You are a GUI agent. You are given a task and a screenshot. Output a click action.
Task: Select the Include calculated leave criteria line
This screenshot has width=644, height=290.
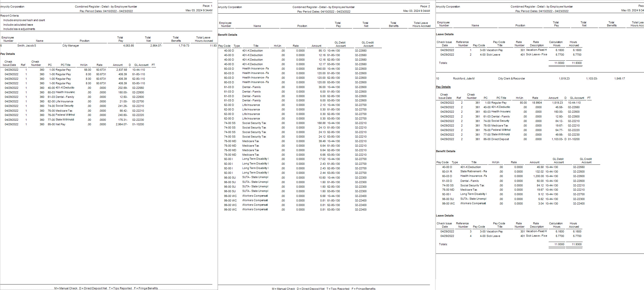tap(18, 25)
